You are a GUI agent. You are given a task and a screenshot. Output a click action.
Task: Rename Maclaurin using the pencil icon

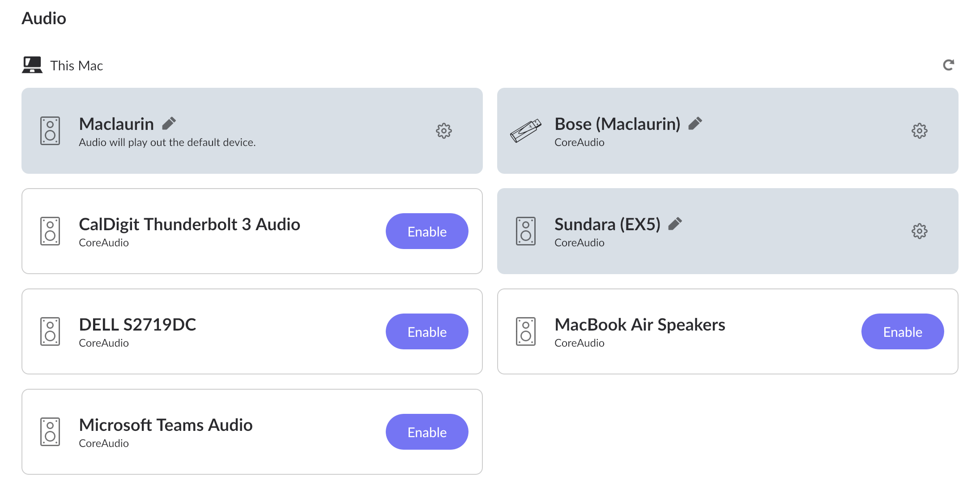169,123
